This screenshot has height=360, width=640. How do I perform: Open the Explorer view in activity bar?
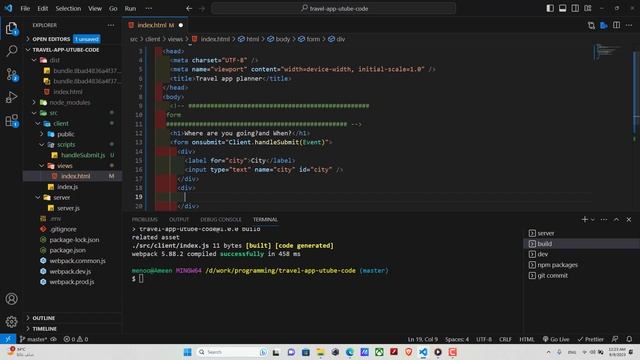point(11,28)
